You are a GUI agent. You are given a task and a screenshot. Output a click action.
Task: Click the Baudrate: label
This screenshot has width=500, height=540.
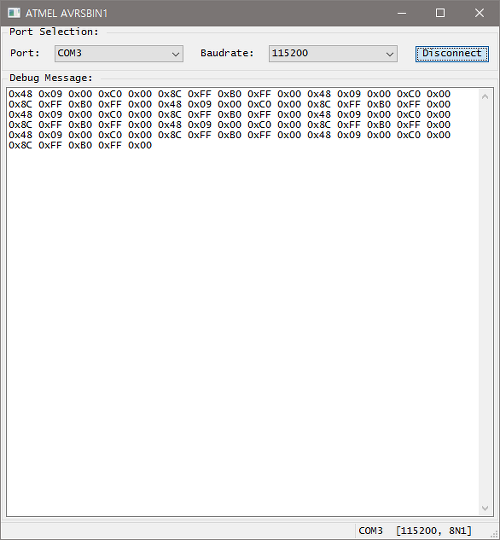click(x=227, y=53)
